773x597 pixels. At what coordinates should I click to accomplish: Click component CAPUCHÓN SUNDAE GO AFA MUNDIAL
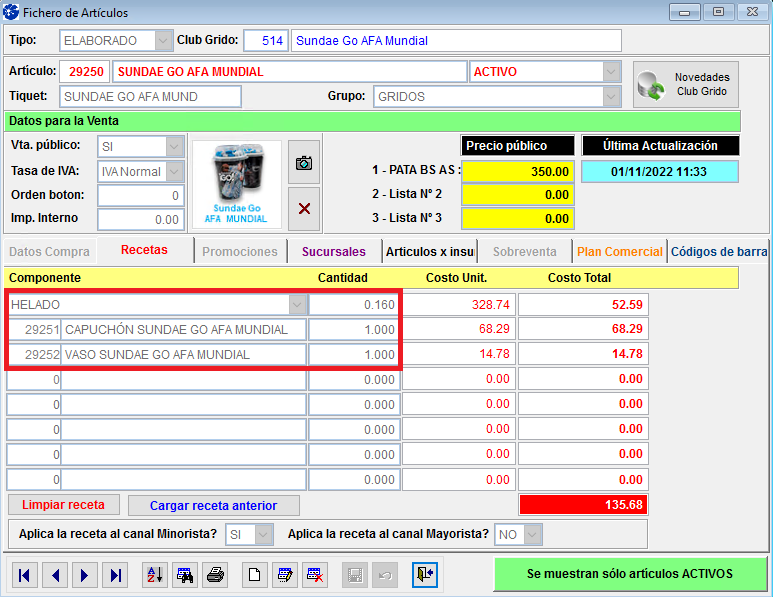click(x=183, y=329)
